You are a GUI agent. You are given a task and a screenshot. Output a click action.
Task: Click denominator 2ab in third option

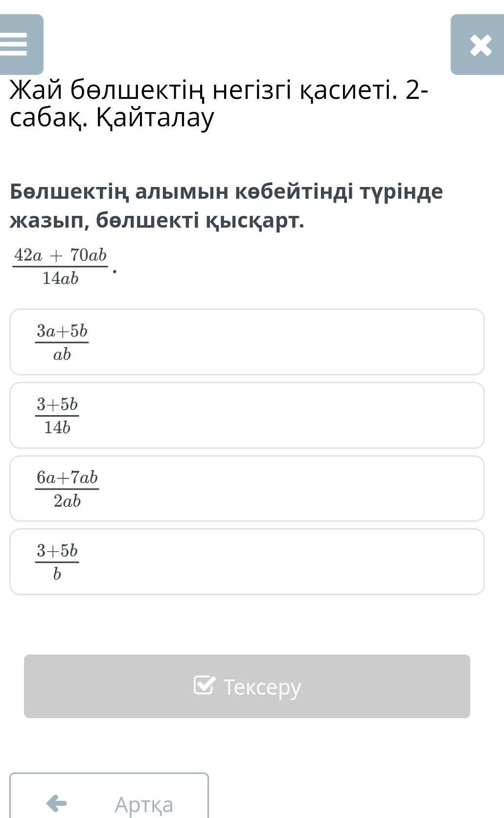click(67, 501)
